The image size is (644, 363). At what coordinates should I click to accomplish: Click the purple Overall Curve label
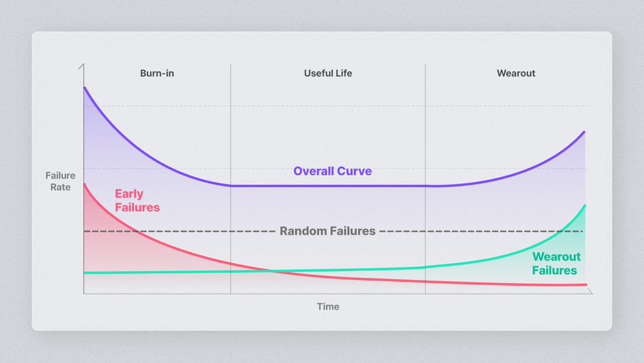coord(332,172)
